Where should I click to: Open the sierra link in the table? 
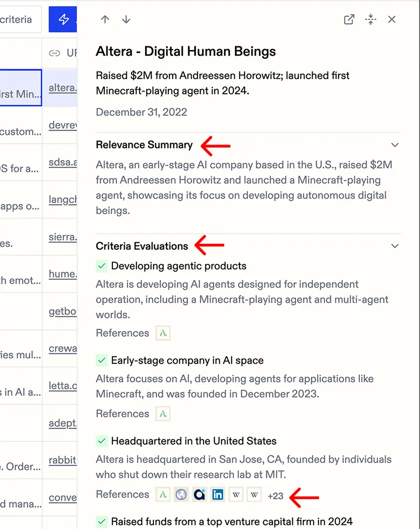pyautogui.click(x=63, y=237)
